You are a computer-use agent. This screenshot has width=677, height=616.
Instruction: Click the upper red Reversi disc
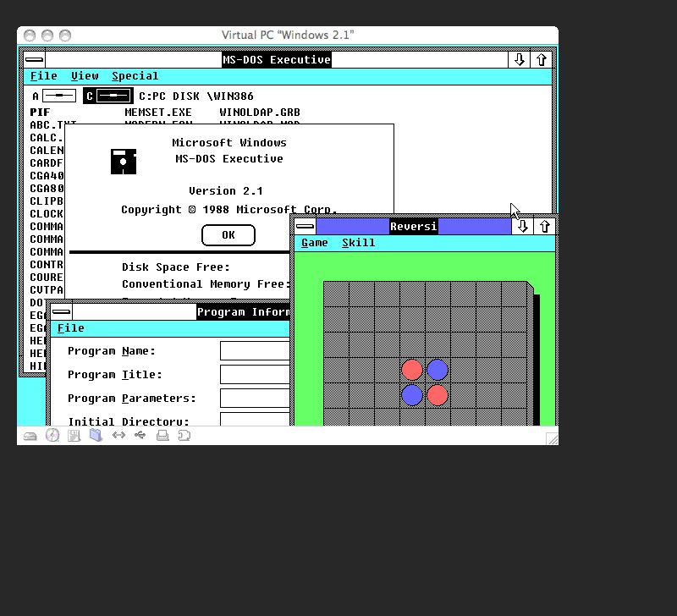(x=412, y=370)
